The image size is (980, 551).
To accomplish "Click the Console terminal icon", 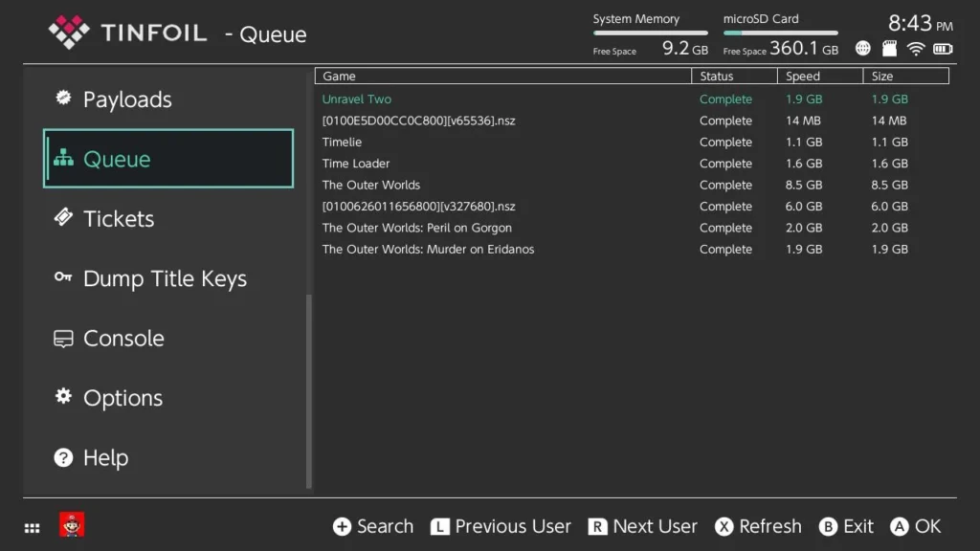I will point(63,338).
